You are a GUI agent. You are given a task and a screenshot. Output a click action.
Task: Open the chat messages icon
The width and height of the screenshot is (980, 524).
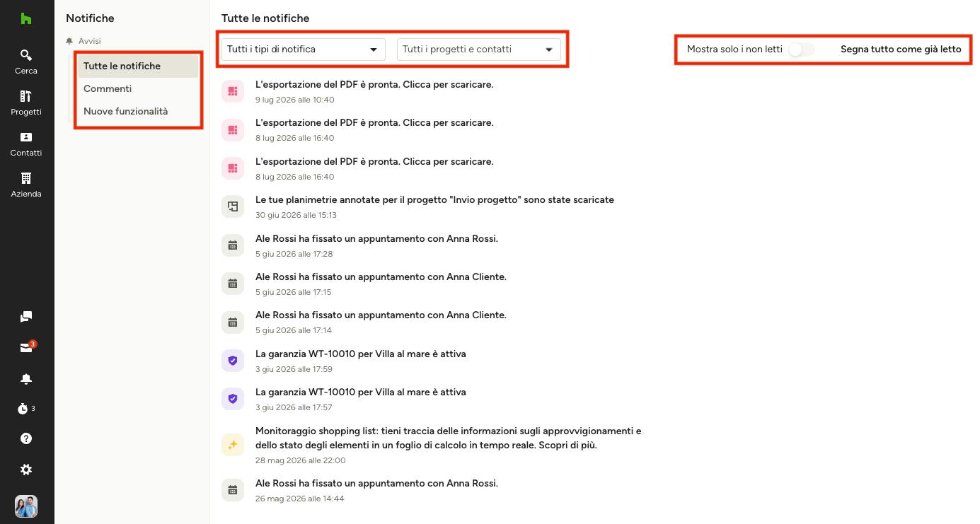(x=26, y=317)
